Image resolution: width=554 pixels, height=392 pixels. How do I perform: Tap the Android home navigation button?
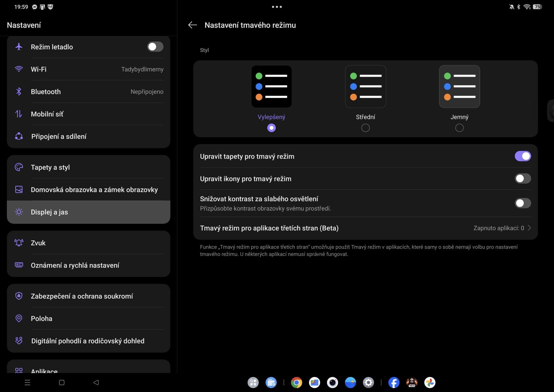(x=61, y=383)
